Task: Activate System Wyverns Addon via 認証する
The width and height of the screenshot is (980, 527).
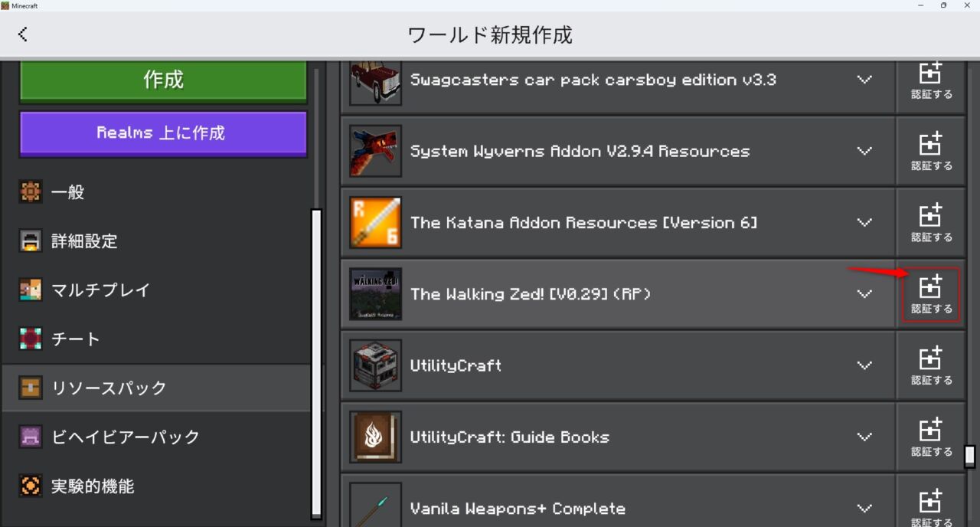Action: [x=931, y=151]
